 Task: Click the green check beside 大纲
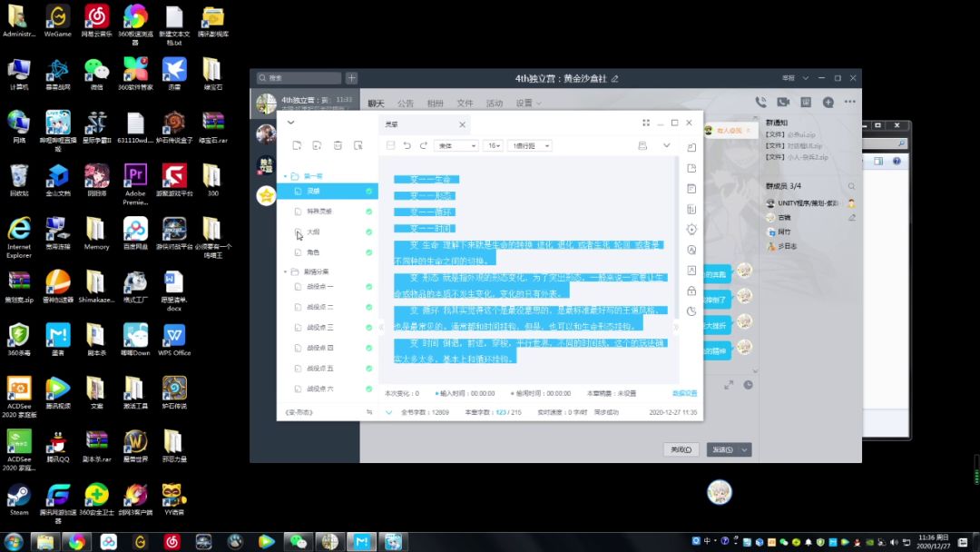tap(368, 232)
